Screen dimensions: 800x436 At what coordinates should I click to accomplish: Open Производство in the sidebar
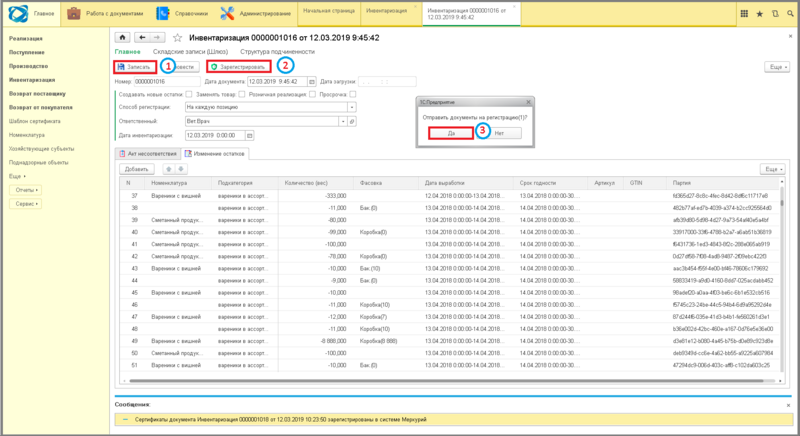[x=29, y=66]
